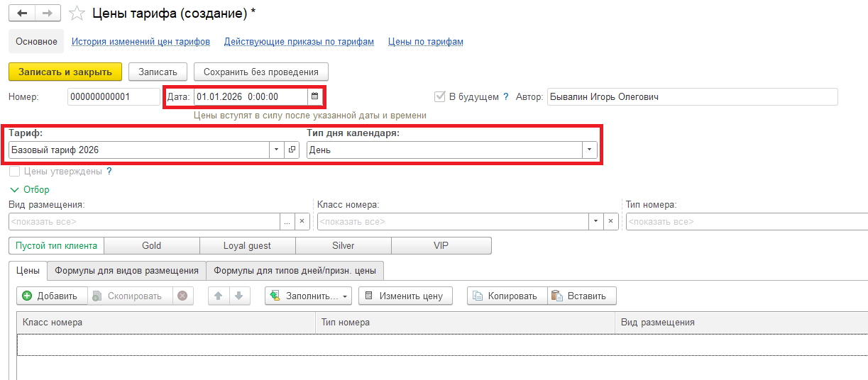Move row down with arrow

tap(239, 296)
